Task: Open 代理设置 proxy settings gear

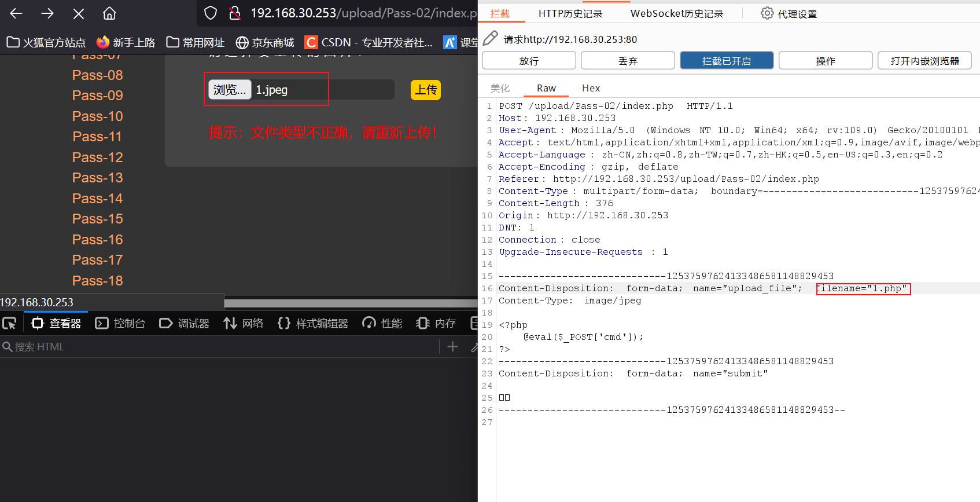Action: pyautogui.click(x=789, y=13)
